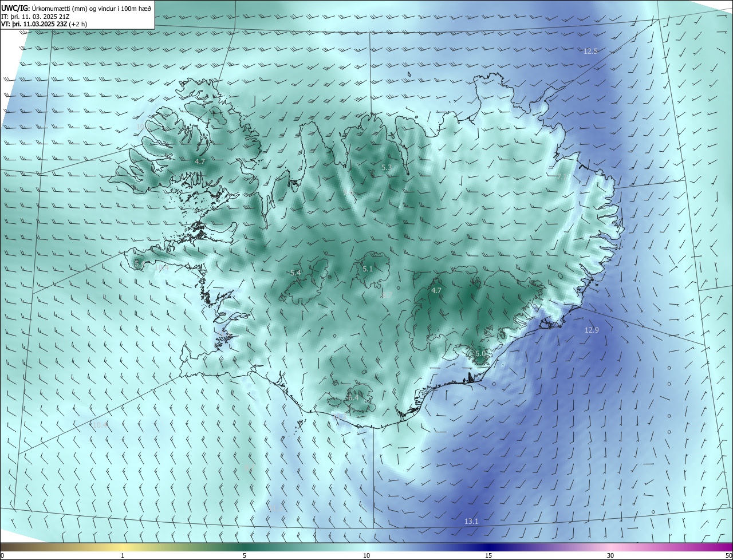
Task: Click the 10.4 value beside Snæfellsnes peninsula
Action: click(x=162, y=267)
